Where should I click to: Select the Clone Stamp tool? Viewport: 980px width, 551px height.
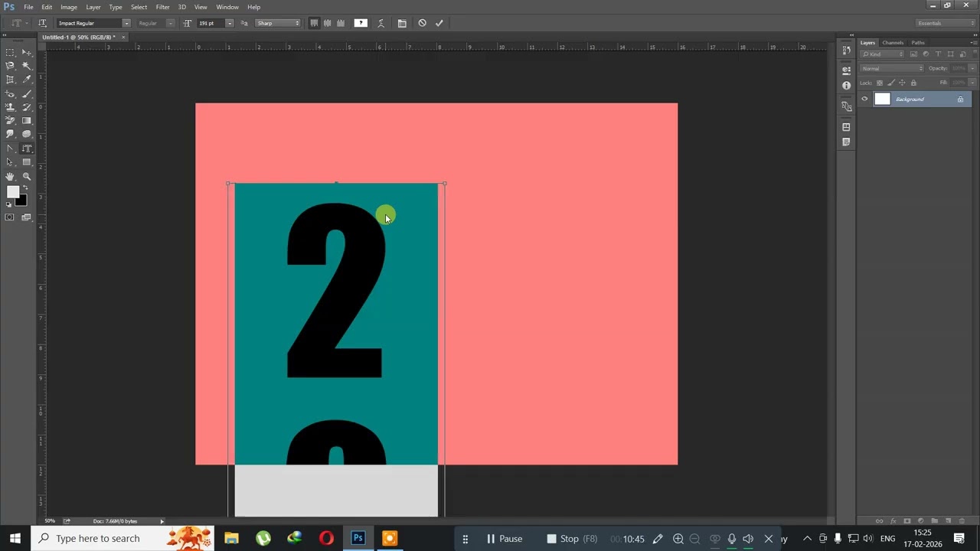click(x=10, y=107)
